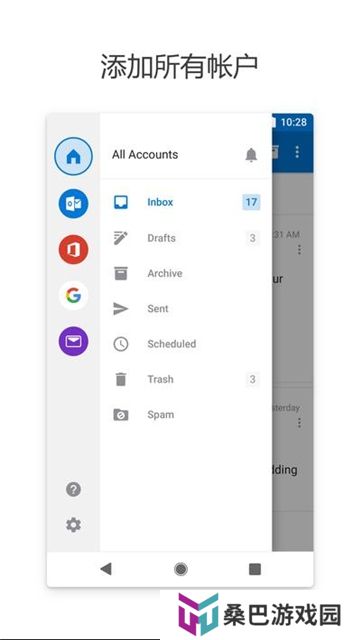This screenshot has height=640, width=360.
Task: Click the All Accounts header title
Action: (145, 155)
